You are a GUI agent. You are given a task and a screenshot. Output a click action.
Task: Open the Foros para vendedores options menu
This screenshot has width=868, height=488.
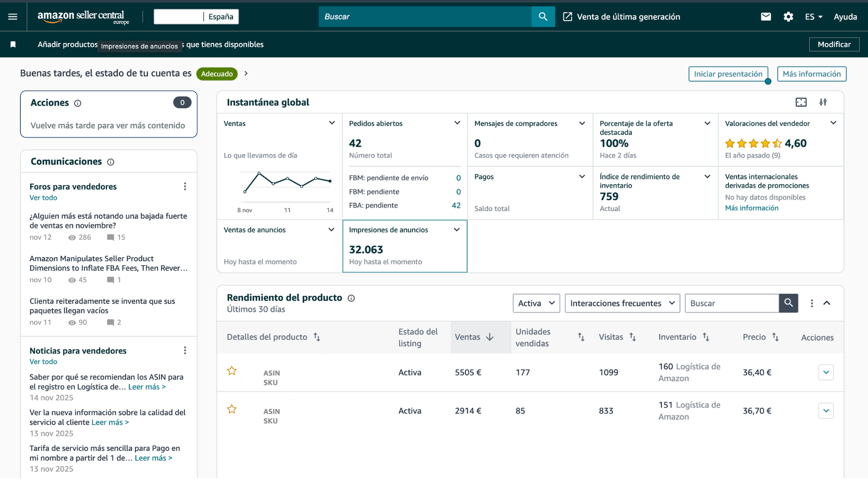185,187
